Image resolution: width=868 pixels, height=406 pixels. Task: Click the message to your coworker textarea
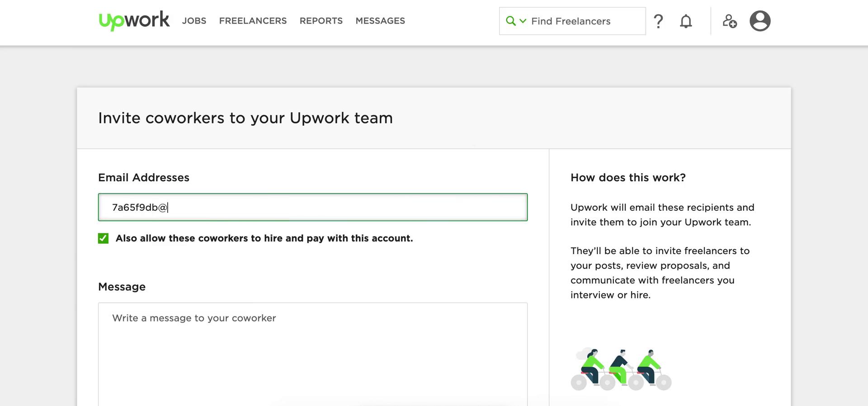tap(313, 354)
